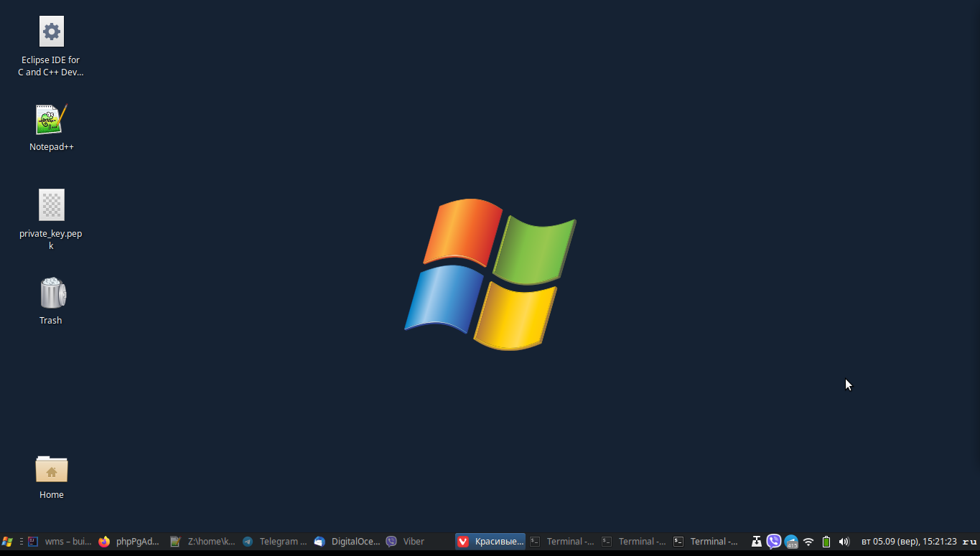Screen dimensions: 980x556
Task: Switch to DigitalOcean window in taskbar
Action: point(347,542)
